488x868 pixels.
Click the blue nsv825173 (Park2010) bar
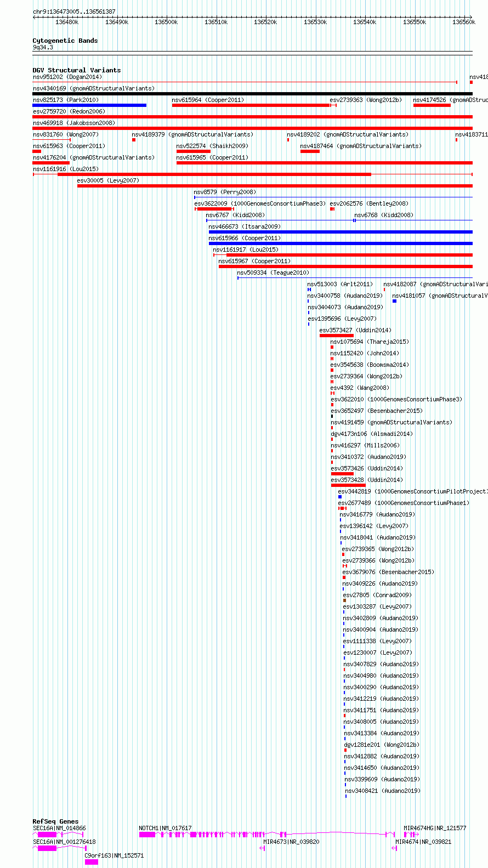pos(89,105)
